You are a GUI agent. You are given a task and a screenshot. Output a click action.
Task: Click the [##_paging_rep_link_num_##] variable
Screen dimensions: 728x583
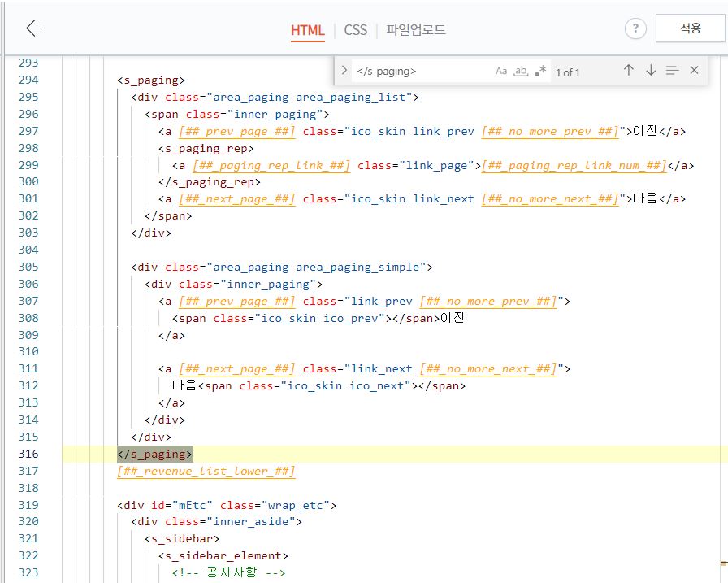tap(574, 166)
